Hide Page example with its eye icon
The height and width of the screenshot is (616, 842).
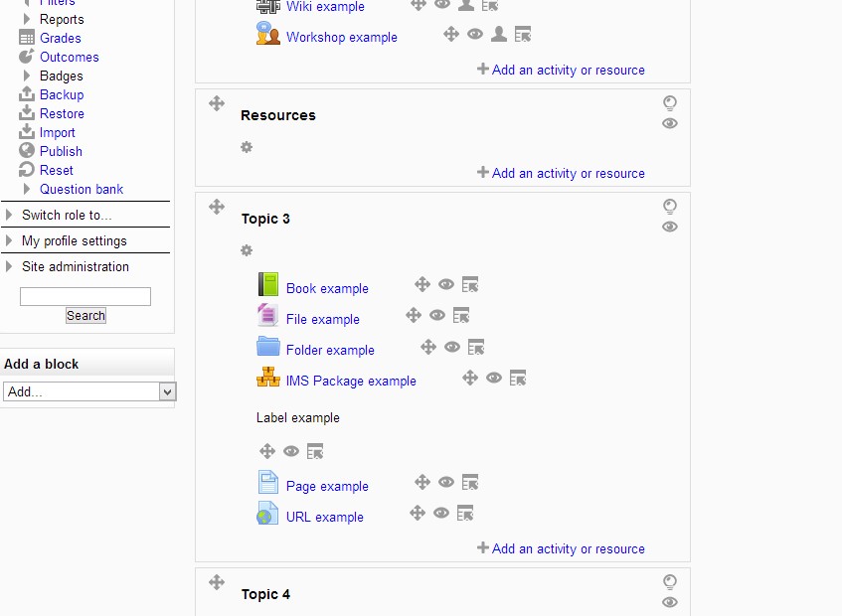pyautogui.click(x=446, y=482)
